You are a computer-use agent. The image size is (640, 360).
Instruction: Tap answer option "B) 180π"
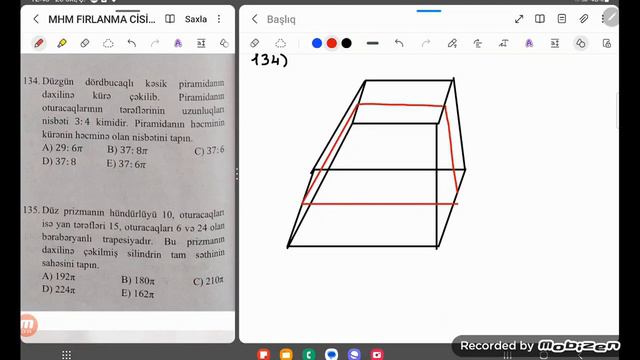pos(138,280)
